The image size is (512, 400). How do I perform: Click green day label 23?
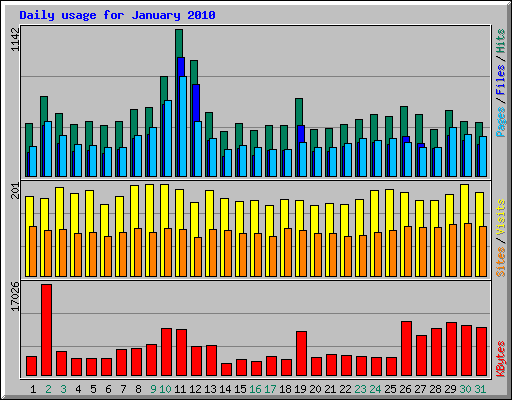pyautogui.click(x=360, y=389)
